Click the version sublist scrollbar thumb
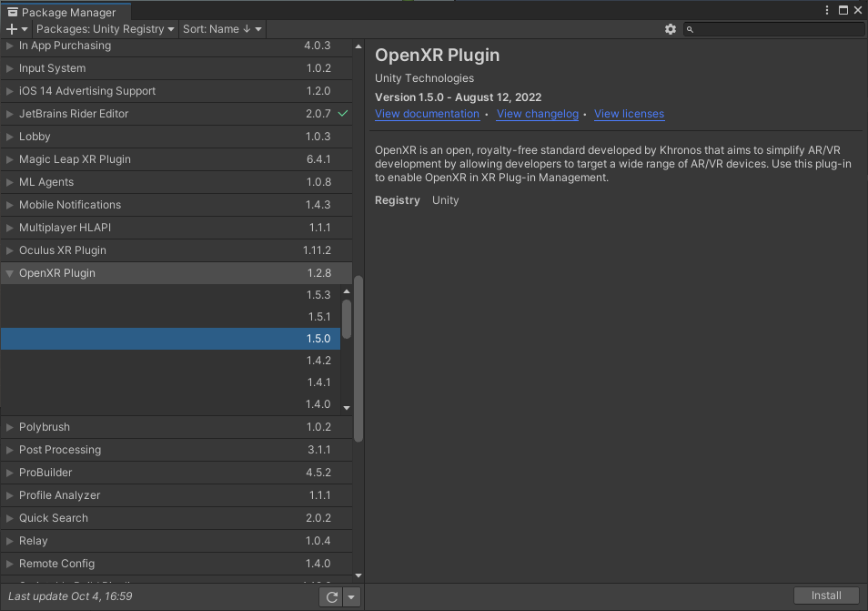 [347, 319]
